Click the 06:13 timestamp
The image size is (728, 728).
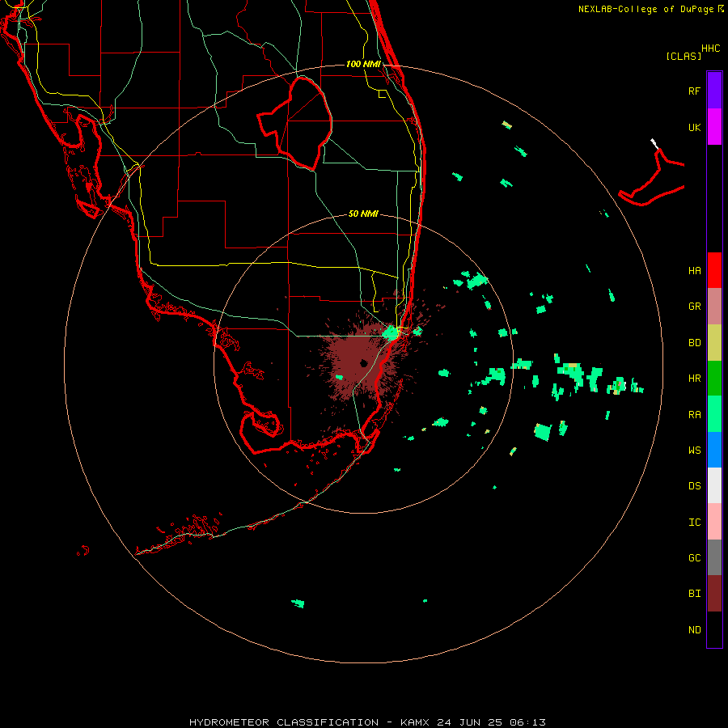[527, 722]
